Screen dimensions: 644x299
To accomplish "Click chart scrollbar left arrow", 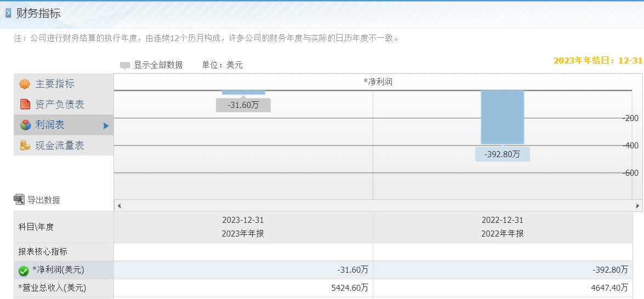I will click(x=119, y=206).
